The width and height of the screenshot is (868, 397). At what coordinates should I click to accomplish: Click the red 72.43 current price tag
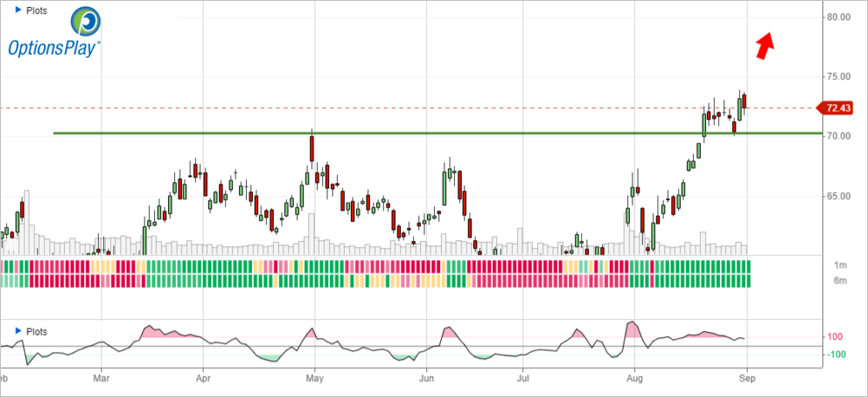click(836, 108)
